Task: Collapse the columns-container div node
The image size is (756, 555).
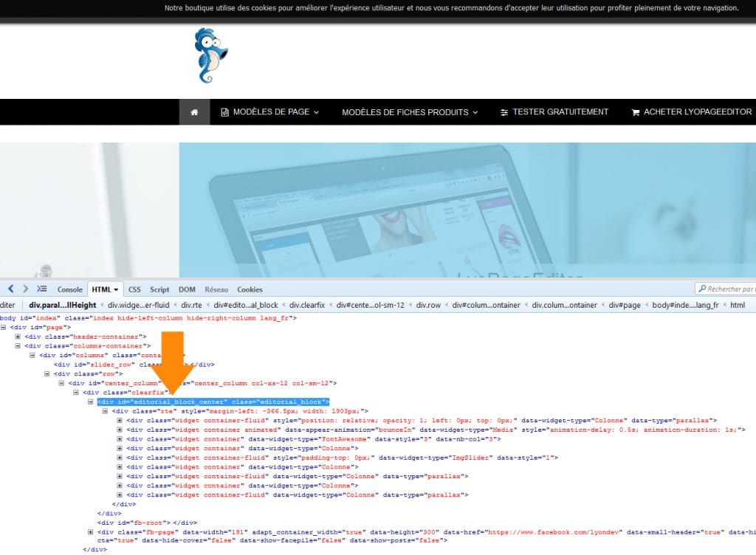Action: click(x=18, y=346)
